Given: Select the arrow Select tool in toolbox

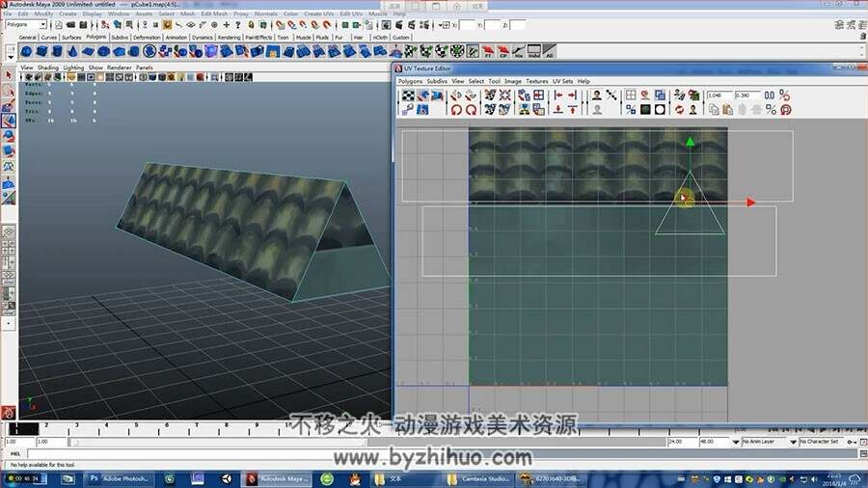Looking at the screenshot, I should click(9, 74).
